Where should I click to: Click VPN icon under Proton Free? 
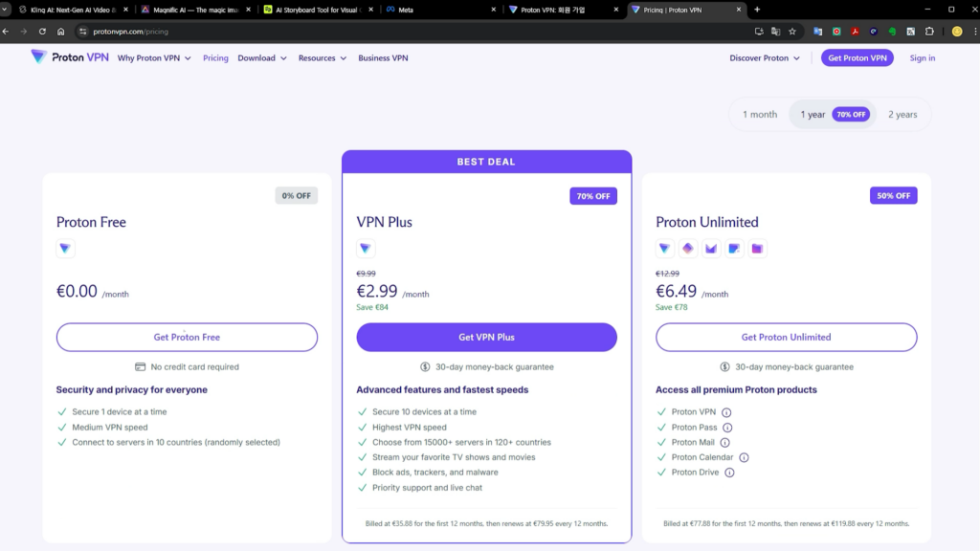click(x=65, y=249)
